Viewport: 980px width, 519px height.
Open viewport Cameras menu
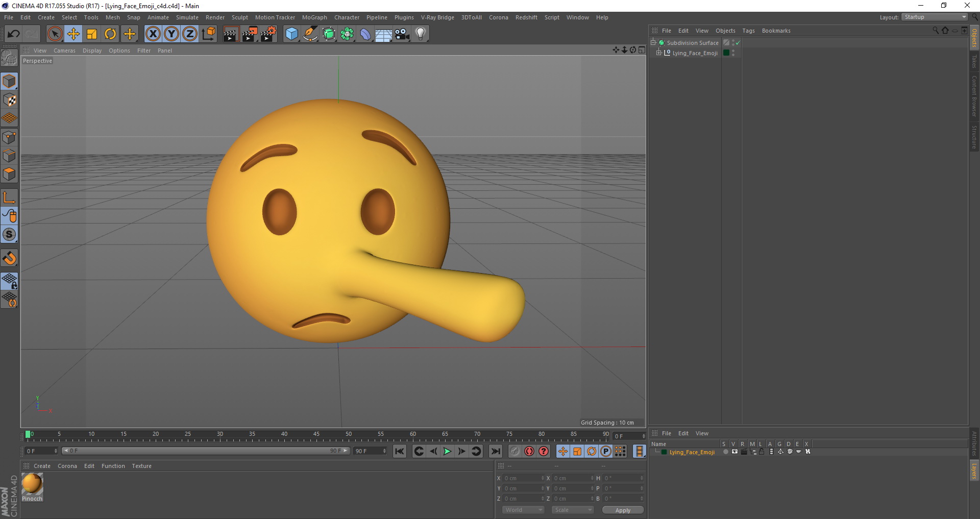coord(64,51)
